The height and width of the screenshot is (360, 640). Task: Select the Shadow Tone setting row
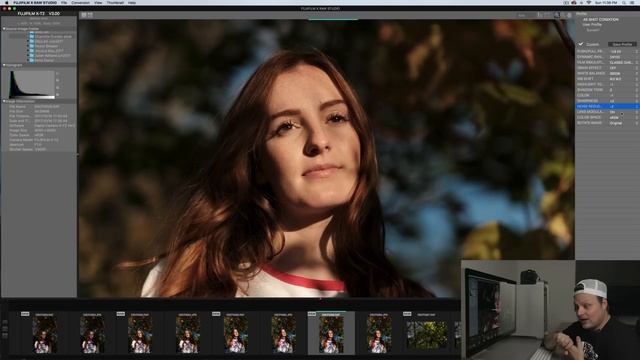pos(607,90)
